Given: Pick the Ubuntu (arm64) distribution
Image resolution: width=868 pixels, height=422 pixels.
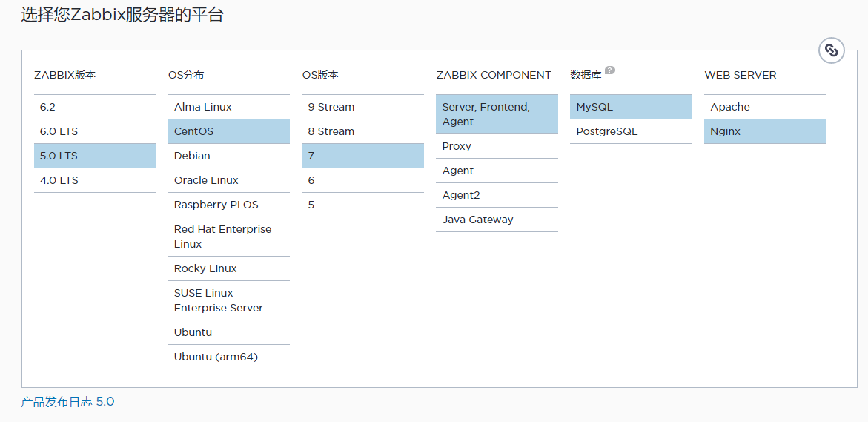Looking at the screenshot, I should [228, 356].
